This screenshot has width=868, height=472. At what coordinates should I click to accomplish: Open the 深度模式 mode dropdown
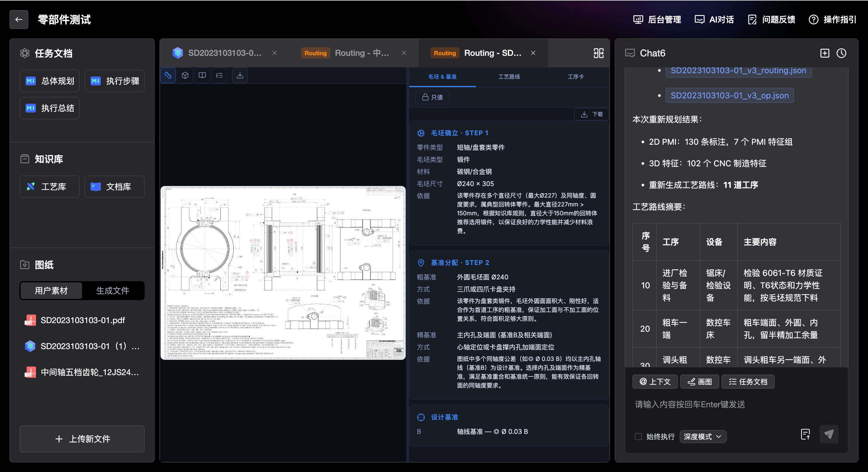703,437
